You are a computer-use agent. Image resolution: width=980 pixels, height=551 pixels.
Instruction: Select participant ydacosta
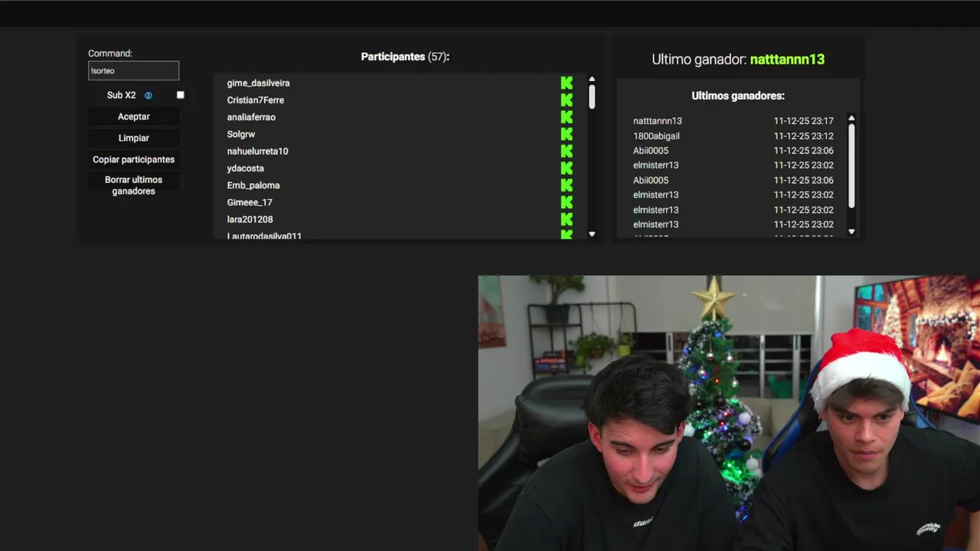pos(245,168)
